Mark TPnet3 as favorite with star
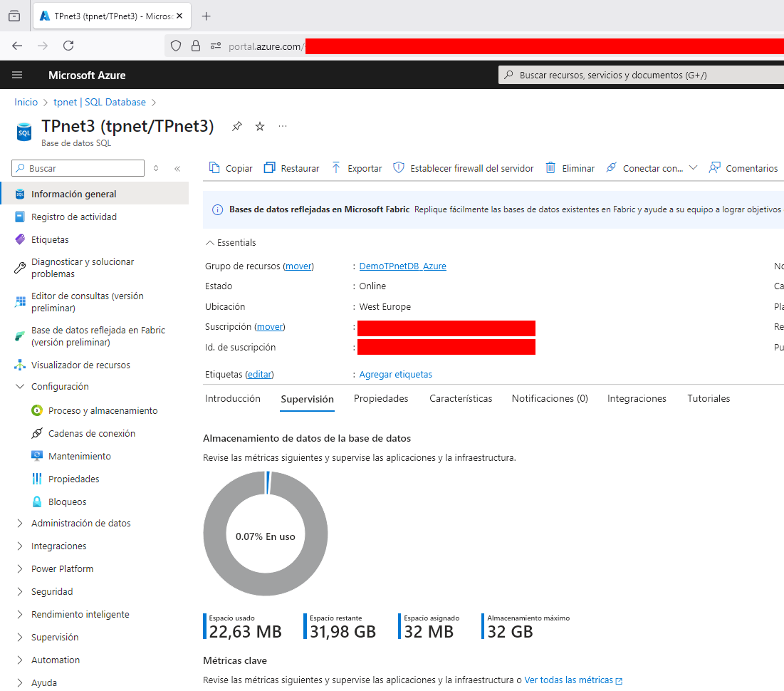Screen dimensions: 784x691 (260, 126)
